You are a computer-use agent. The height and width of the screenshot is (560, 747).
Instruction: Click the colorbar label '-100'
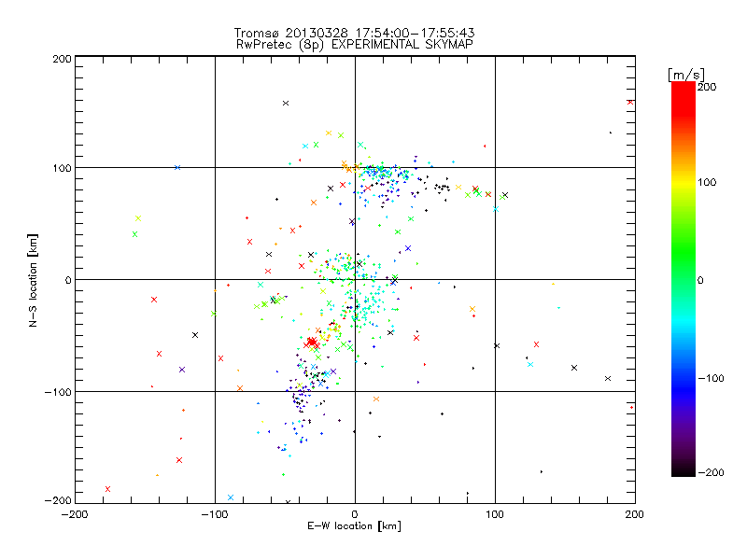(711, 378)
